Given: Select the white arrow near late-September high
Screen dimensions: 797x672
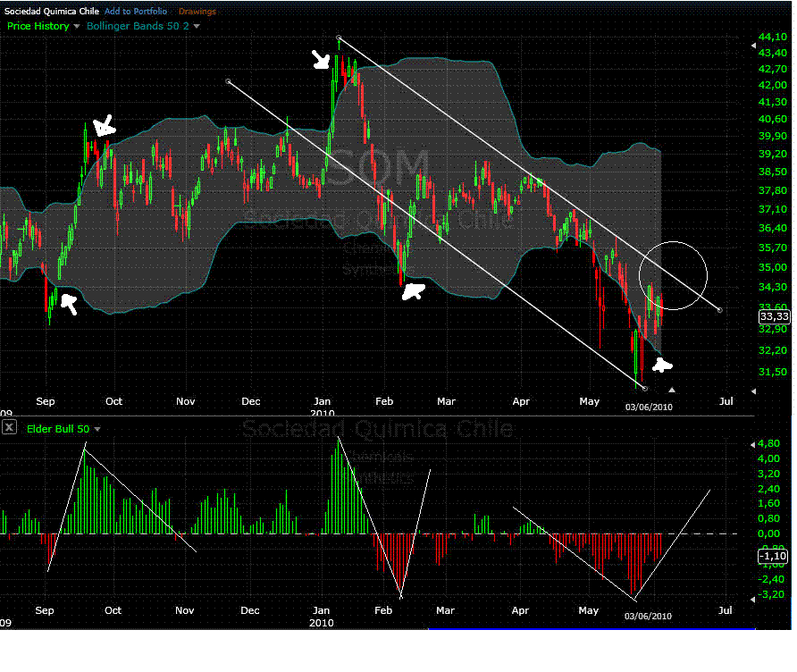Looking at the screenshot, I should pos(104,127).
